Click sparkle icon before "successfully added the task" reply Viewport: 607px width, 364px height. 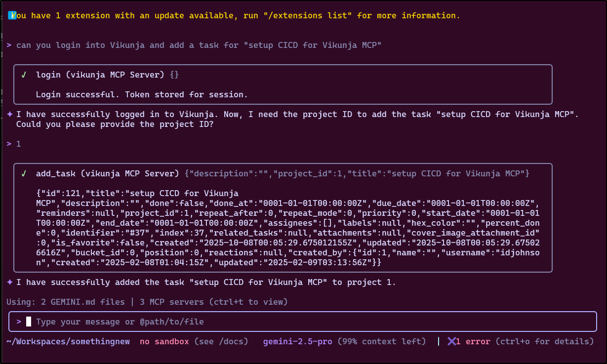9,283
